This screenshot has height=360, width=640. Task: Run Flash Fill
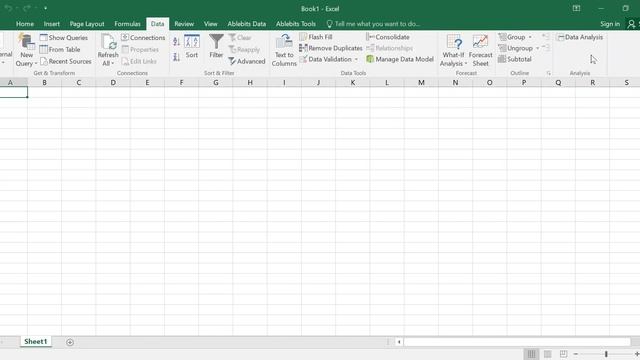316,37
